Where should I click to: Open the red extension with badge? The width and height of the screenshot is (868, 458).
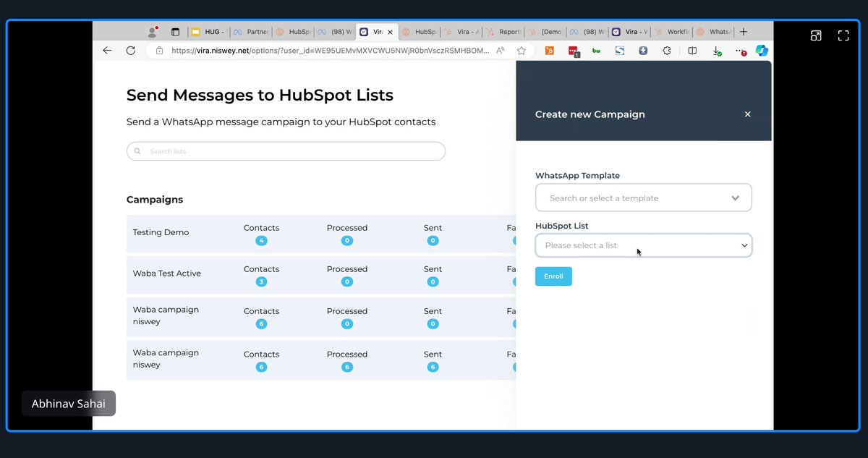pos(573,51)
